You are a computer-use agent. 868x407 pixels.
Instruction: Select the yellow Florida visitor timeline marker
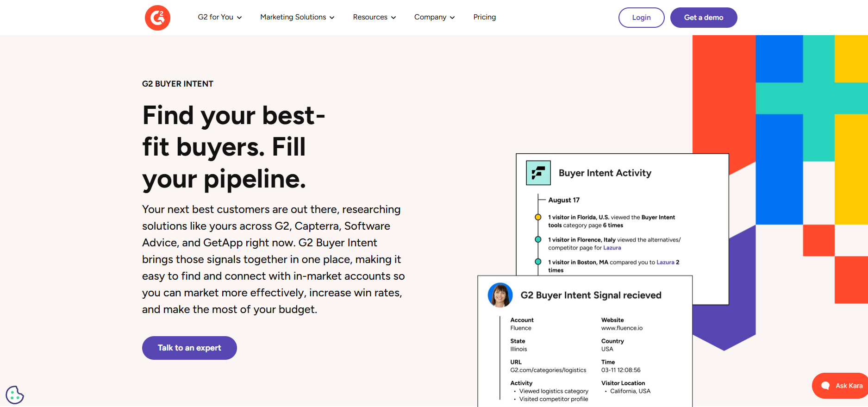click(538, 217)
